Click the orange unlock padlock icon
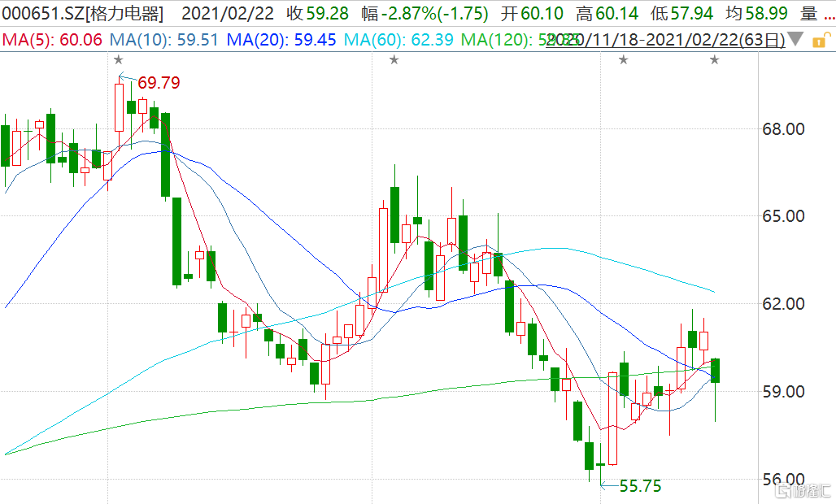 tap(821, 40)
